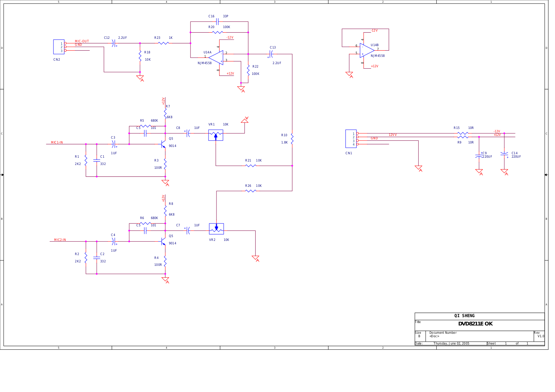Select the C4 1UF capacitor symbol
Viewport: 555px width, 392px height.
point(113,242)
